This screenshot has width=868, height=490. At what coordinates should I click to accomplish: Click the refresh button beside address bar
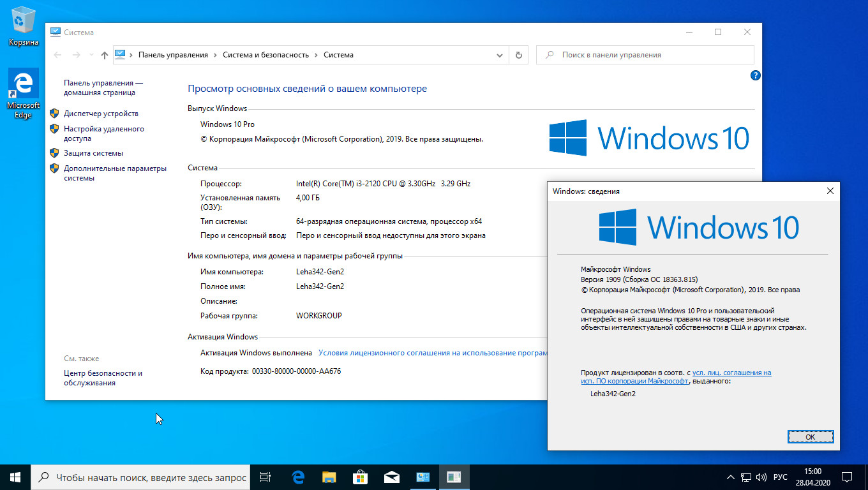coord(518,55)
